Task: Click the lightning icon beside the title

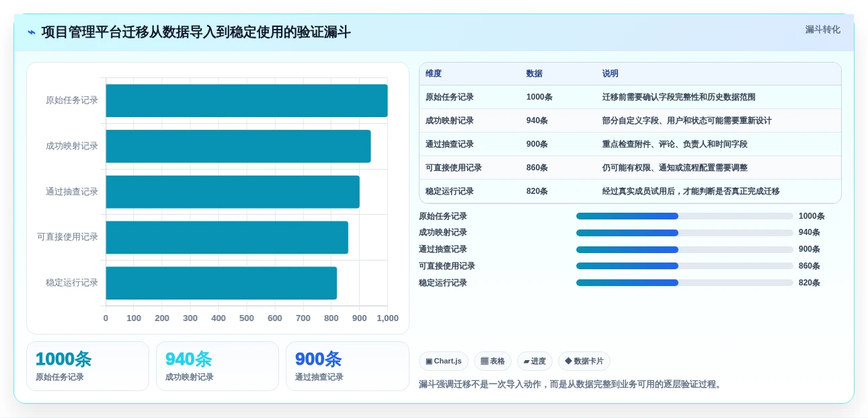Action: pos(32,32)
